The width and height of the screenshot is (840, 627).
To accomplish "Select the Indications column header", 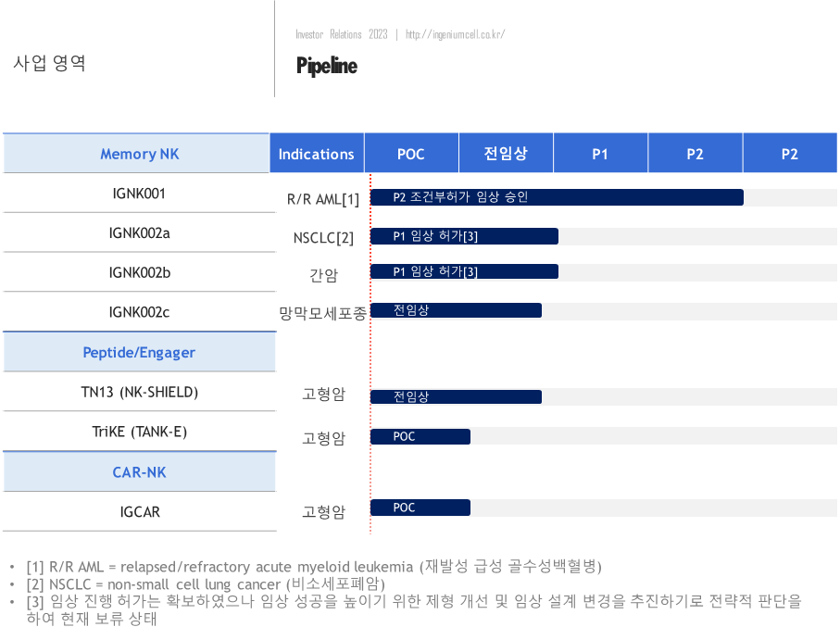I will click(317, 153).
